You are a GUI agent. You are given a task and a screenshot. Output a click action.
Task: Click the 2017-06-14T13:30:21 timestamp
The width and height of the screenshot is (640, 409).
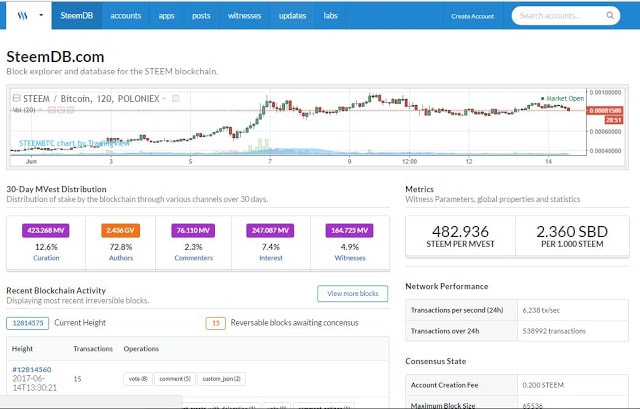(x=35, y=383)
